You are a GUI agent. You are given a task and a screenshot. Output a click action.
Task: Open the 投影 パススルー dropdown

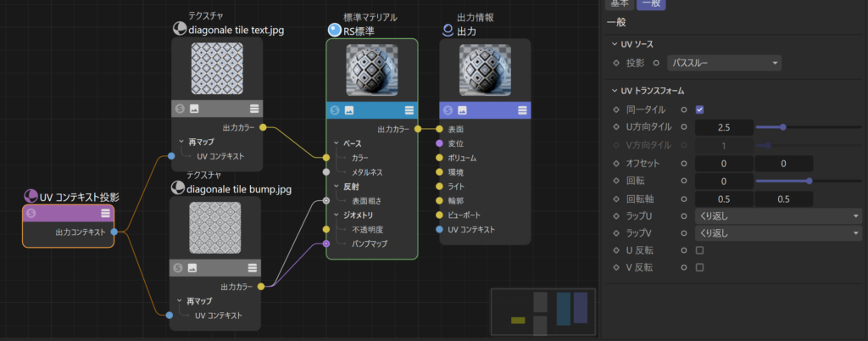coord(723,63)
